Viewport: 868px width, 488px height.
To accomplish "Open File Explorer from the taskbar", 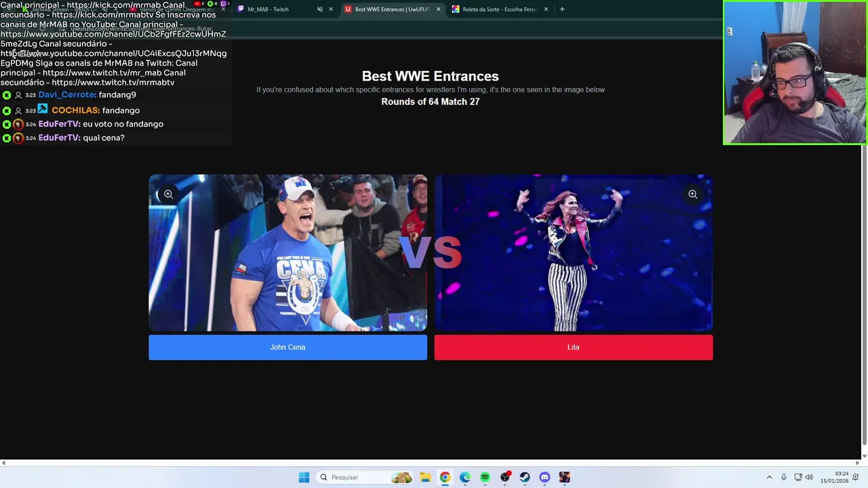I will pyautogui.click(x=425, y=477).
